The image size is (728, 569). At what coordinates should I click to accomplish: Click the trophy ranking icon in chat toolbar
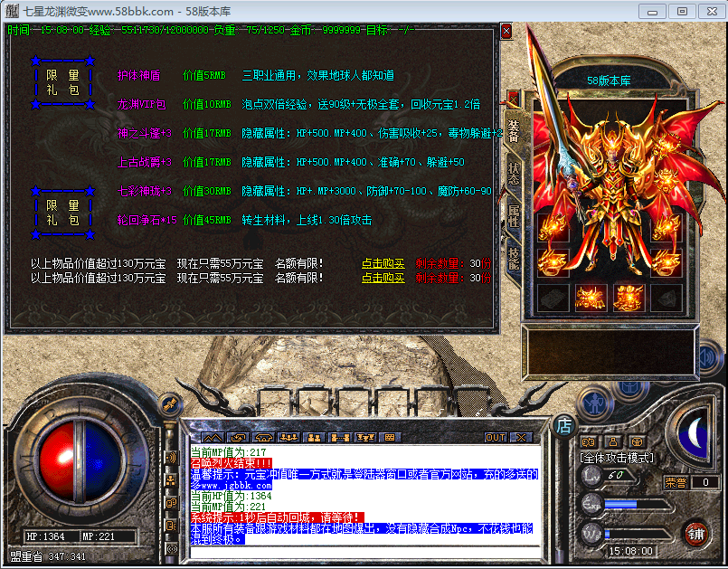[x=365, y=438]
